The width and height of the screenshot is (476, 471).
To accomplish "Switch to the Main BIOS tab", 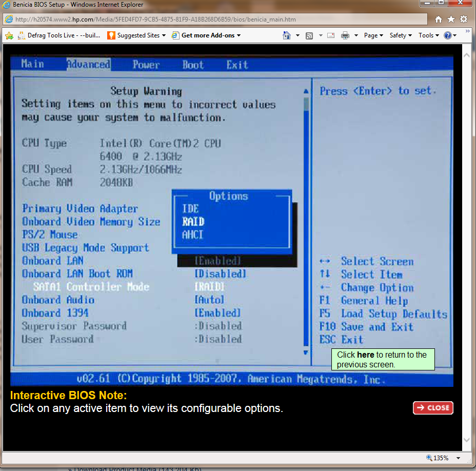I will point(32,64).
